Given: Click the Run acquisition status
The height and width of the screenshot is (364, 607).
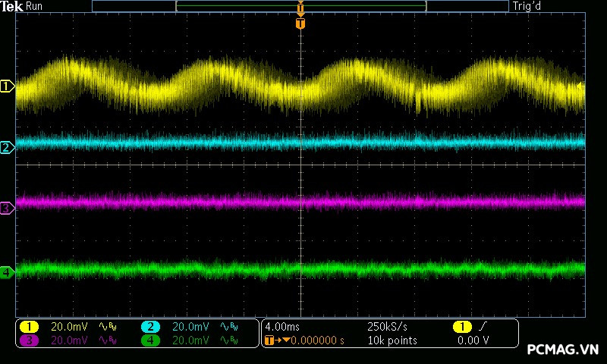Looking at the screenshot, I should [35, 6].
